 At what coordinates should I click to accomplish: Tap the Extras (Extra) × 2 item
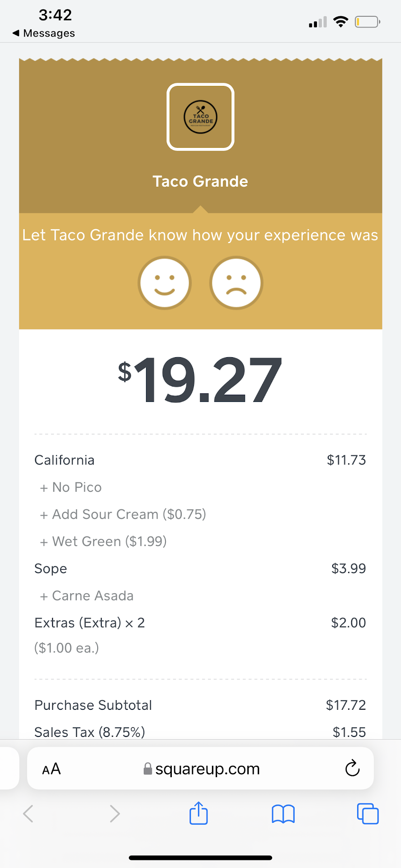[90, 623]
